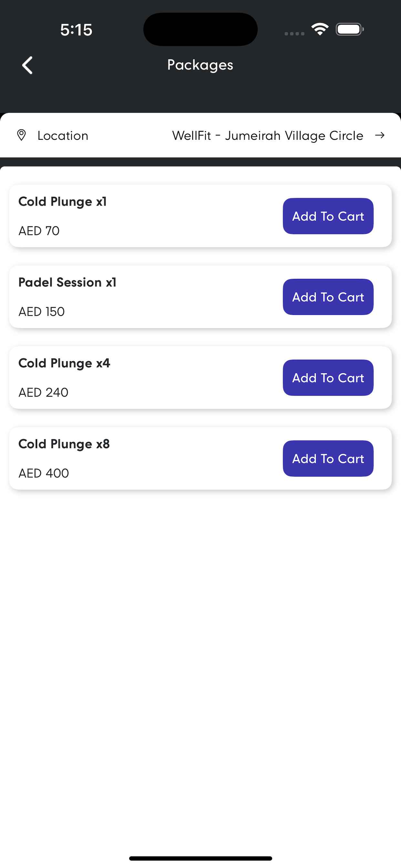The height and width of the screenshot is (868, 401).
Task: Add Padel Session x1 to cart
Action: pyautogui.click(x=328, y=297)
